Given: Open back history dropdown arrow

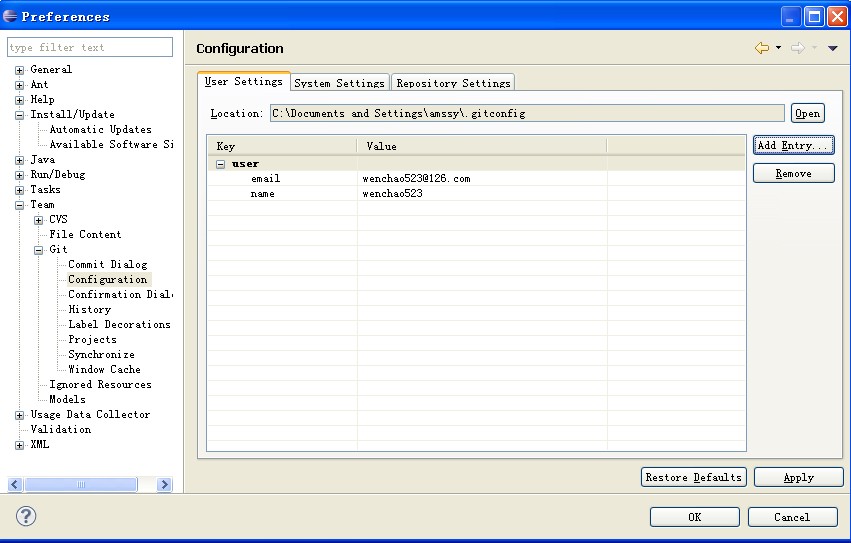Looking at the screenshot, I should point(778,48).
